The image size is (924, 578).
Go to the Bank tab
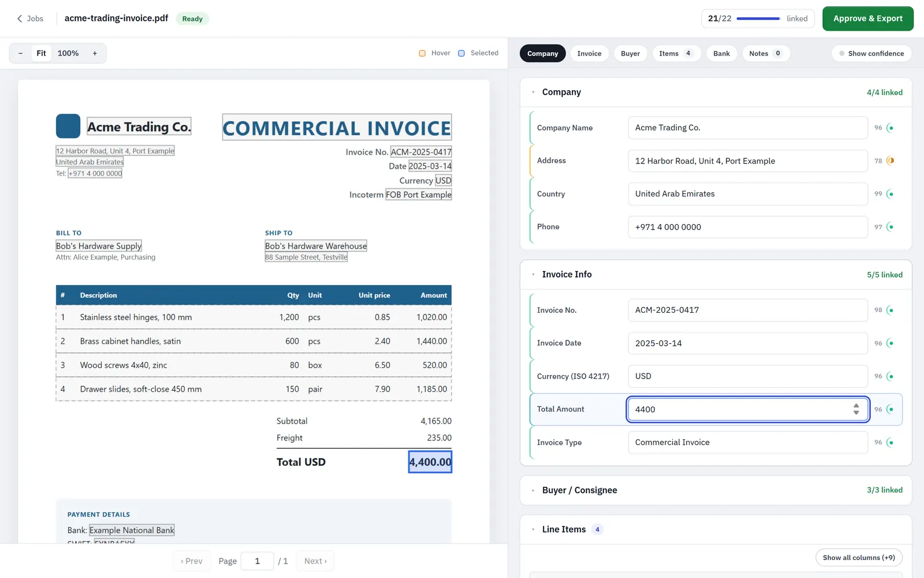tap(721, 53)
